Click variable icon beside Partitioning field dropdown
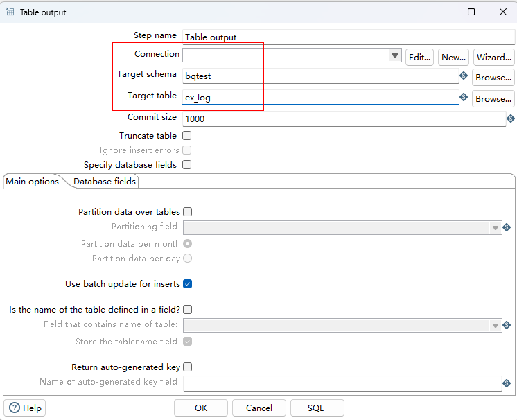 click(x=507, y=227)
